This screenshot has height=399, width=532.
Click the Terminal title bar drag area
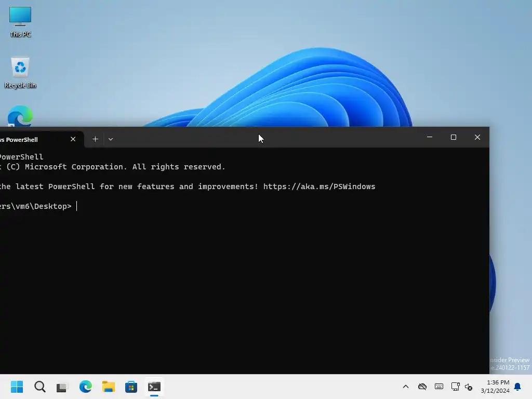point(268,137)
